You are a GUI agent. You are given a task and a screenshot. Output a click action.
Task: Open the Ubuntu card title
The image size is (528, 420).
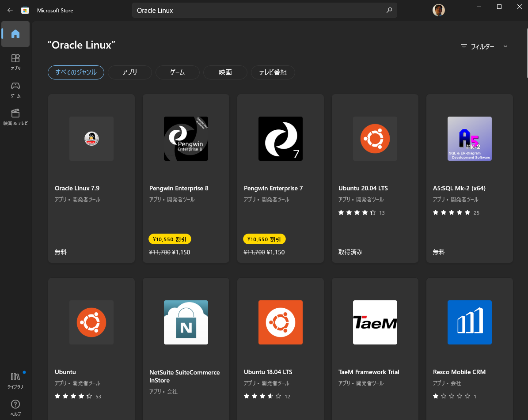click(65, 372)
